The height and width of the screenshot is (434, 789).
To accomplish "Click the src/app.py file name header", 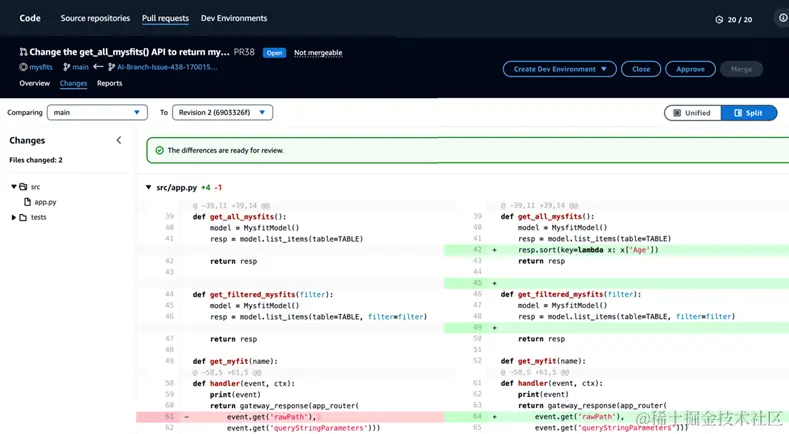I will click(177, 187).
